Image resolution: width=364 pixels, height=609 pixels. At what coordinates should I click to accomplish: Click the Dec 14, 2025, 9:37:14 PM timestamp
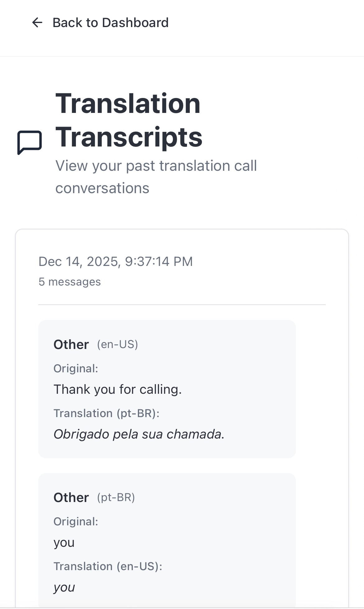115,262
